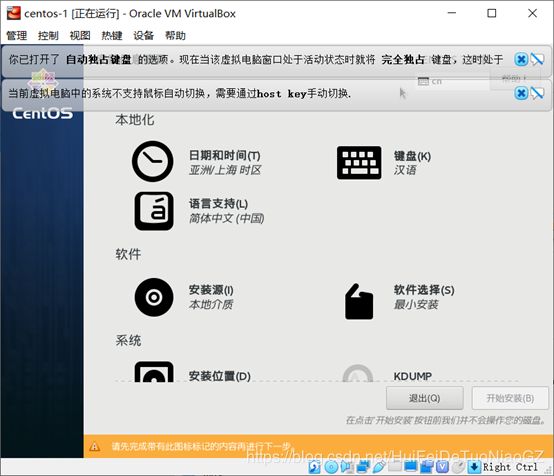
Task: Open KDUMP settings label
Action: 413,376
